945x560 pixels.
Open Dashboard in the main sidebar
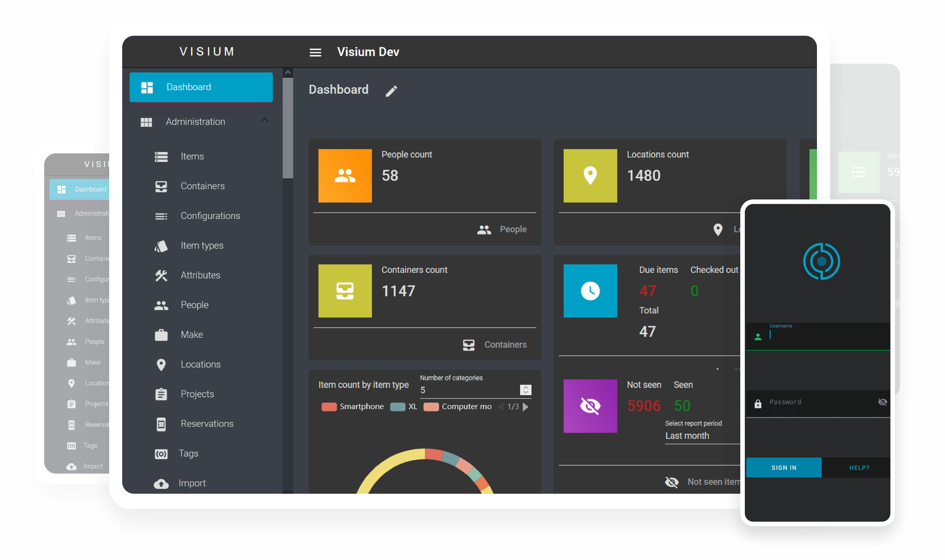[201, 87]
